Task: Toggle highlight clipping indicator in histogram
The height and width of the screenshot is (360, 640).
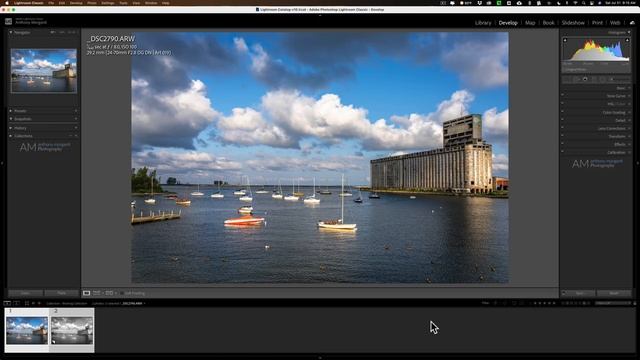Action: [x=627, y=40]
